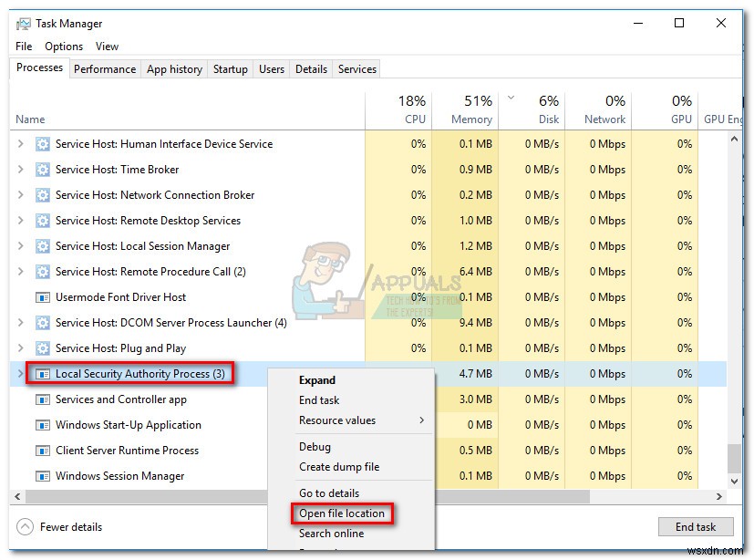The width and height of the screenshot is (754, 560).
Task: Sort by the Disk column header
Action: tap(532, 110)
